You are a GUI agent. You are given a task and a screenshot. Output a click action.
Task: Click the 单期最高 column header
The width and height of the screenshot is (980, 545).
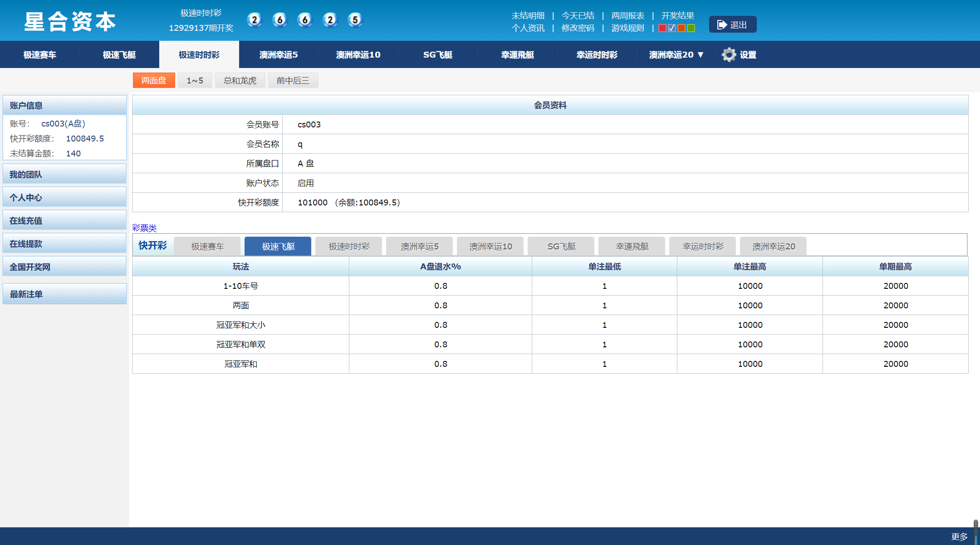(x=895, y=266)
